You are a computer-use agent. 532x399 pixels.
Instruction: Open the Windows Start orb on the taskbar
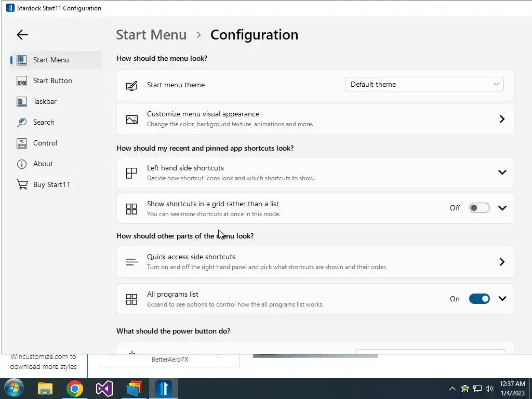point(14,389)
